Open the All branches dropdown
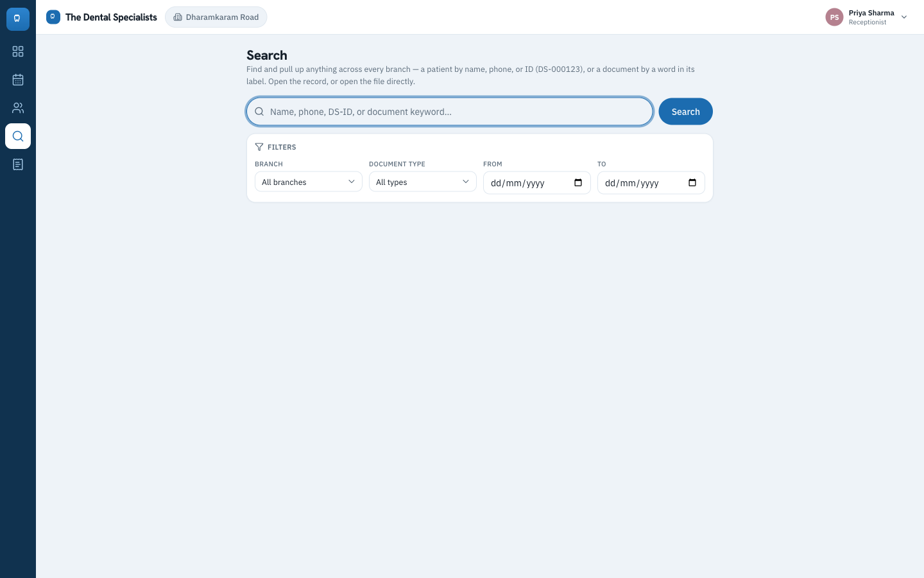924x578 pixels. (309, 182)
